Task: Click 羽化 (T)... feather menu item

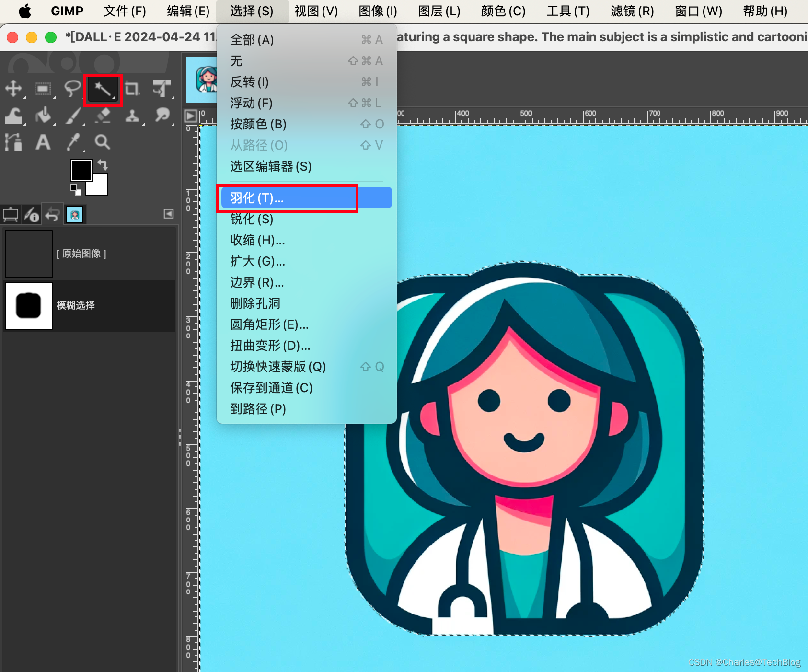Action: point(306,198)
